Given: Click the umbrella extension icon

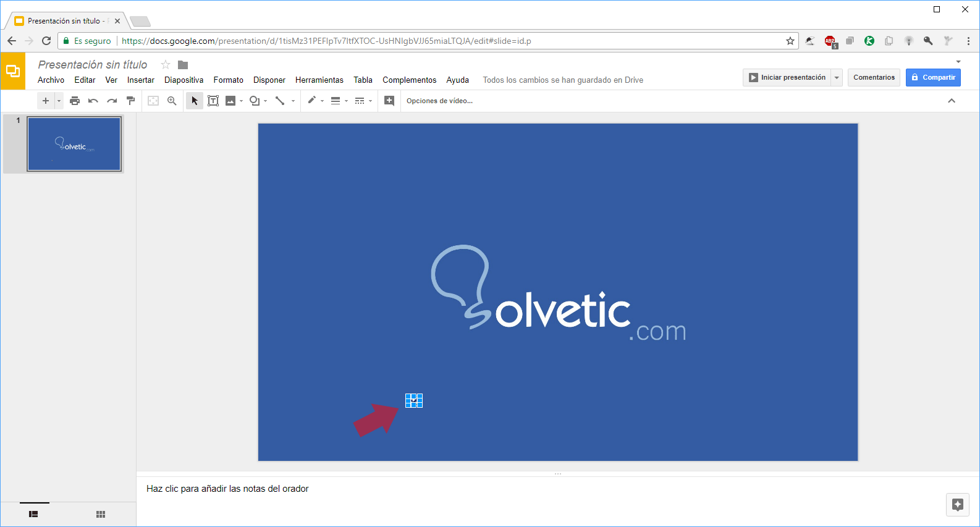Looking at the screenshot, I should tap(810, 41).
